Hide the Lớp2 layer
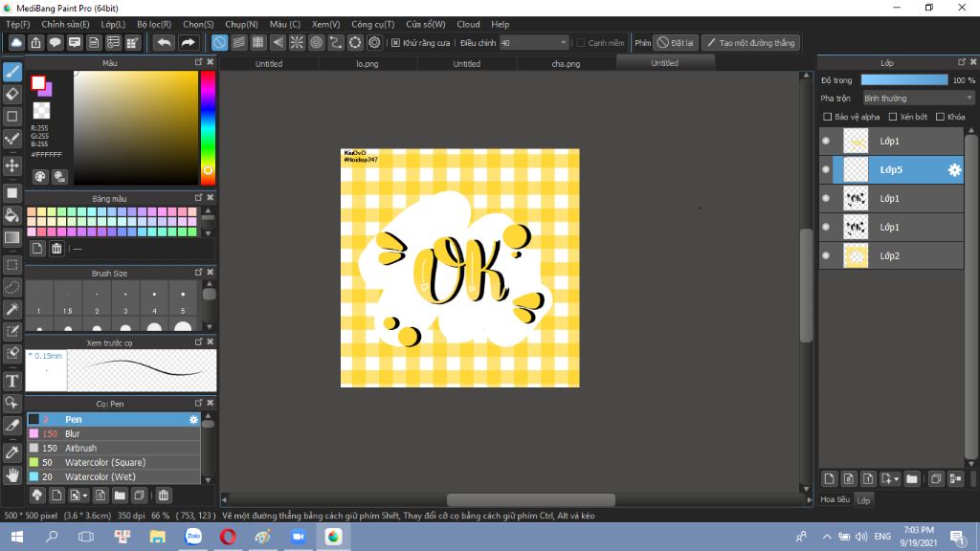The width and height of the screenshot is (980, 551). [826, 255]
